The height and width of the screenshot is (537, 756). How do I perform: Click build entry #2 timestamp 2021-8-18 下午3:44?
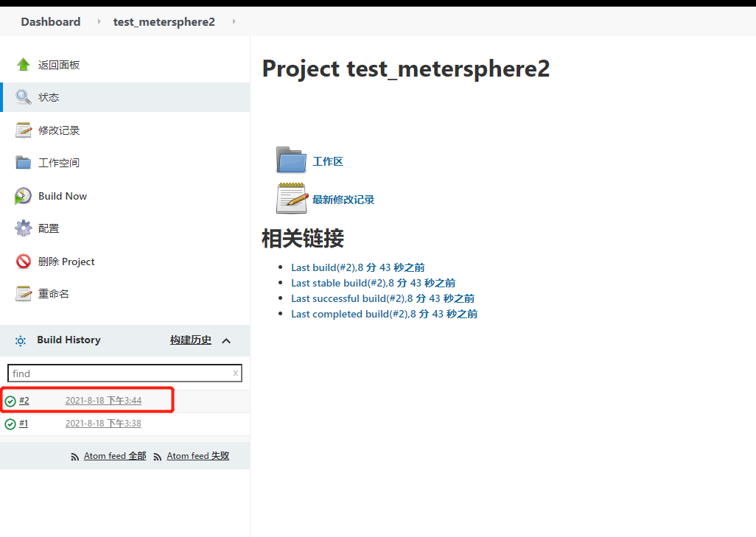pyautogui.click(x=103, y=401)
